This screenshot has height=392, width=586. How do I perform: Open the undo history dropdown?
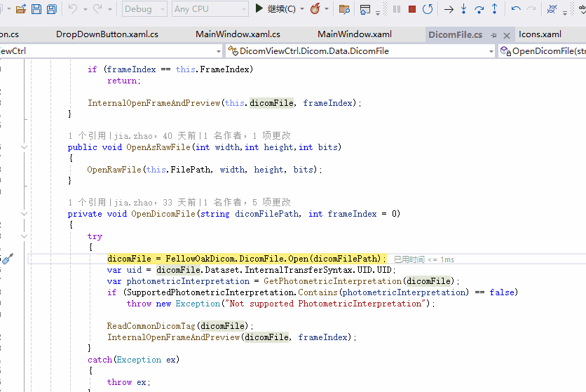[86, 9]
